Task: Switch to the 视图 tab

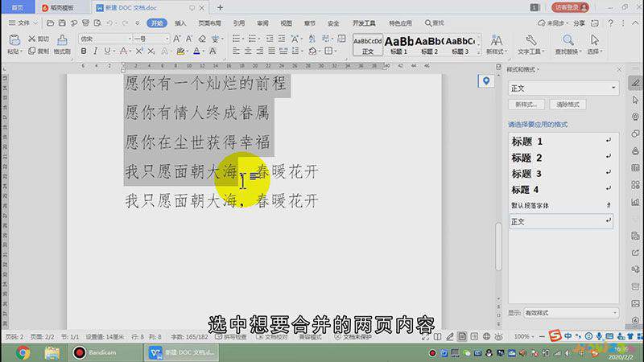Action: [x=287, y=23]
